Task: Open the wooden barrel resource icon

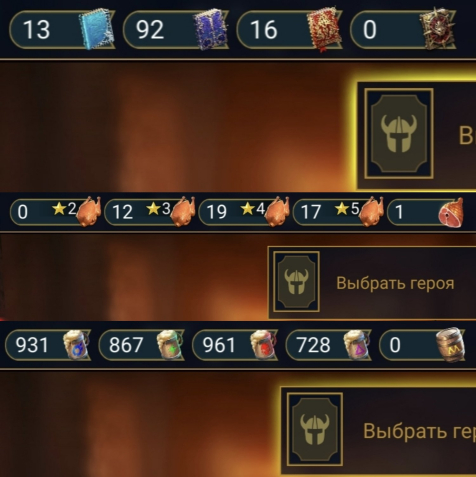Action: [450, 345]
